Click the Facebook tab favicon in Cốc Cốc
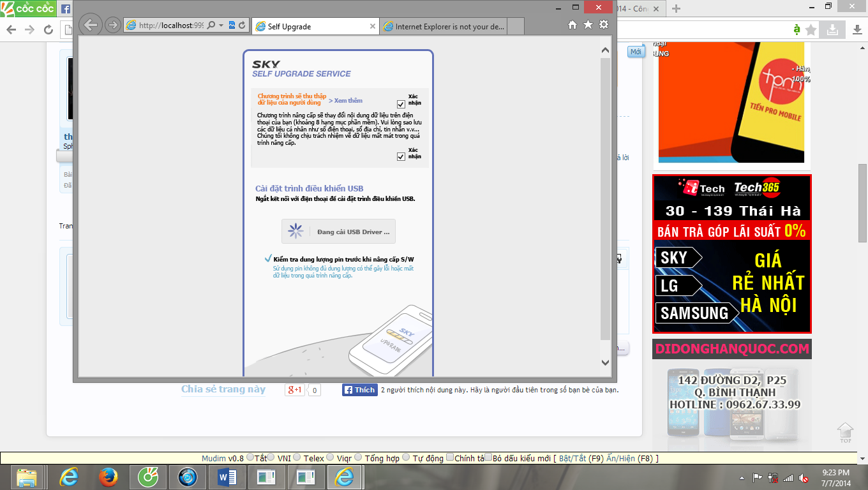 pyautogui.click(x=66, y=9)
